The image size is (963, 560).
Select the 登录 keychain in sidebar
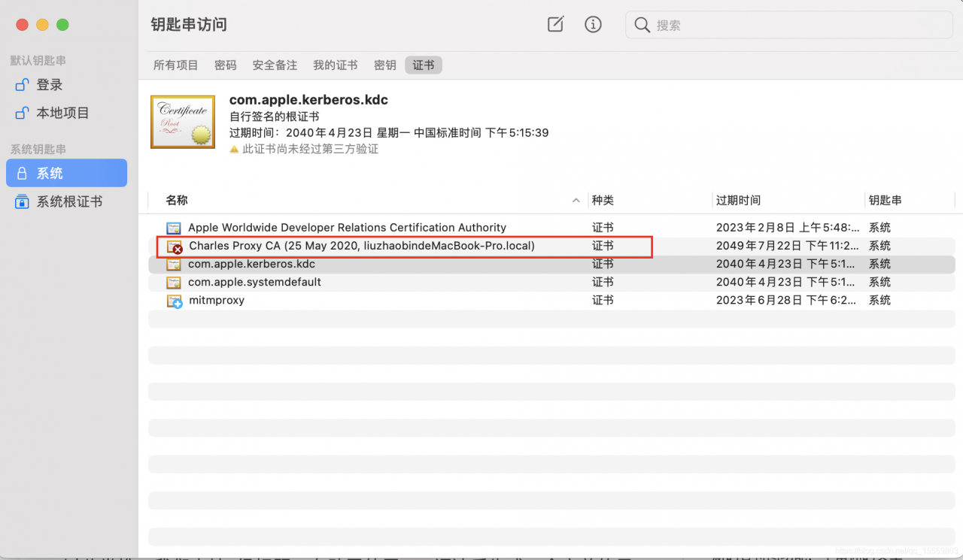click(x=66, y=85)
